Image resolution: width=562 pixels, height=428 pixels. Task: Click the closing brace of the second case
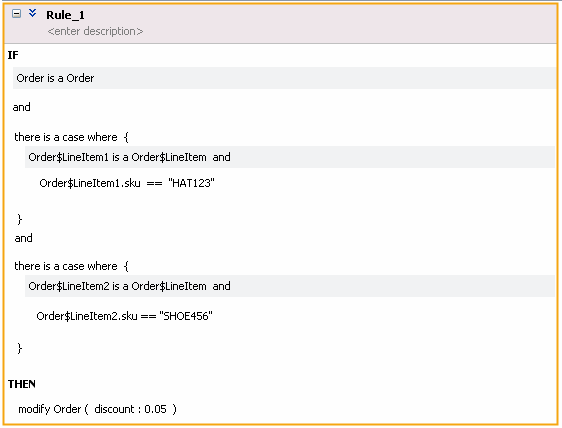pyautogui.click(x=20, y=348)
